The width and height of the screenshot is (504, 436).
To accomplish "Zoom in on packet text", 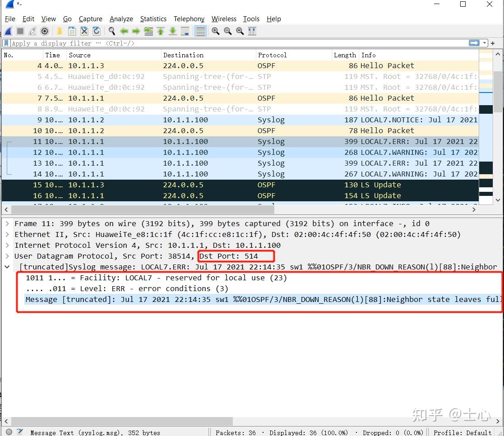I will click(x=215, y=31).
